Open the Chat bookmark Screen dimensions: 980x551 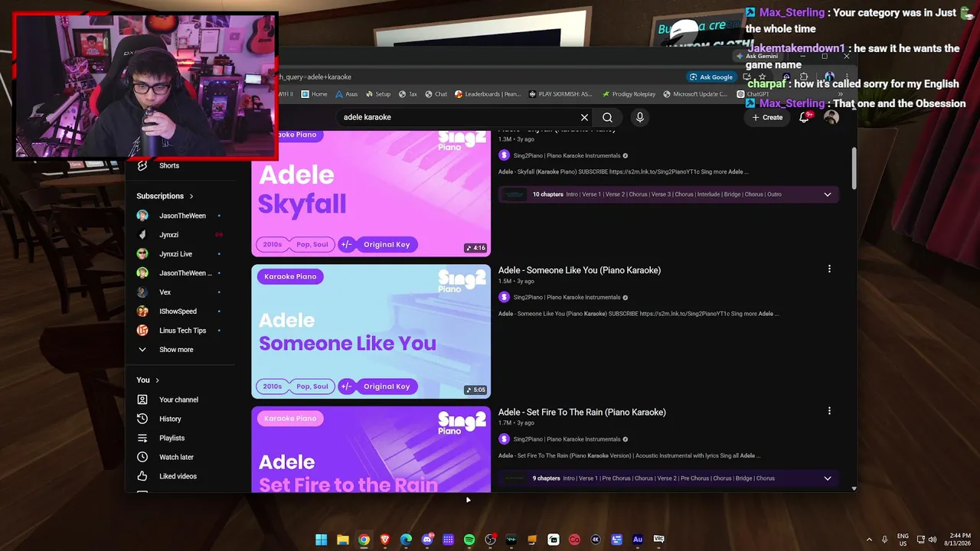436,94
